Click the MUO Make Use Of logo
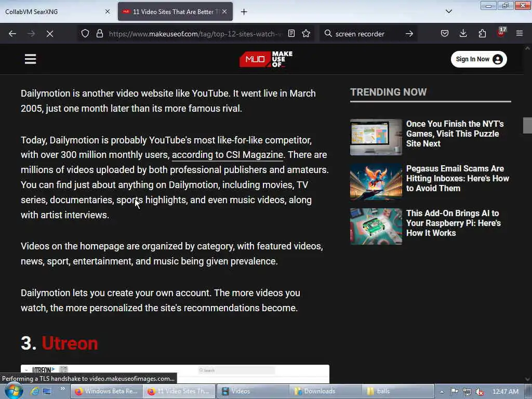 [266, 59]
